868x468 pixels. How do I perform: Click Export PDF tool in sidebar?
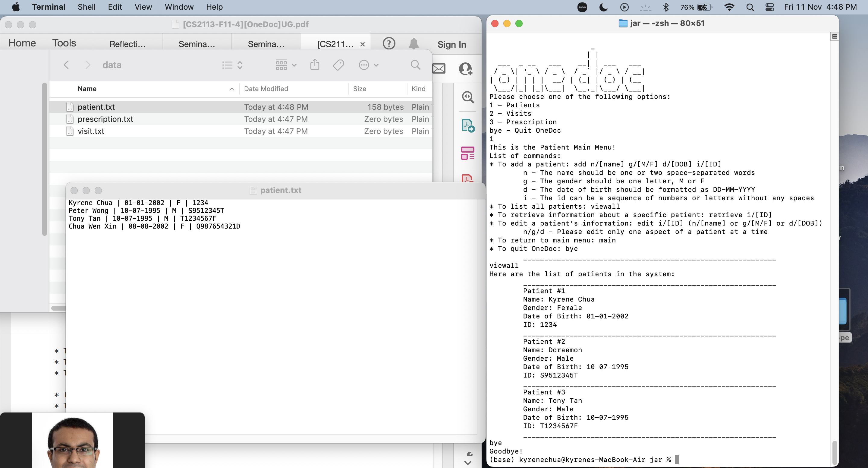tap(468, 125)
